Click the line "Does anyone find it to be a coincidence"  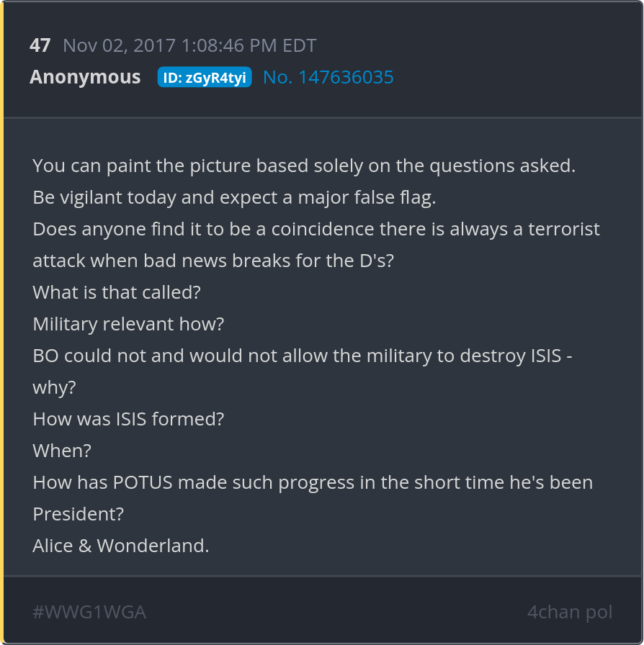coord(316,229)
